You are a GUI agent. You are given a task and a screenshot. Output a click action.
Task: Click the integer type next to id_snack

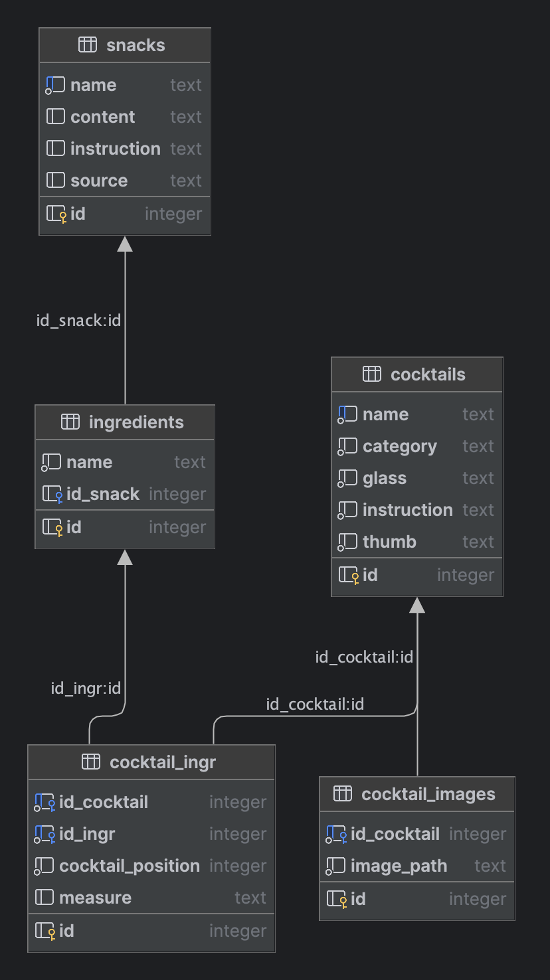177,495
